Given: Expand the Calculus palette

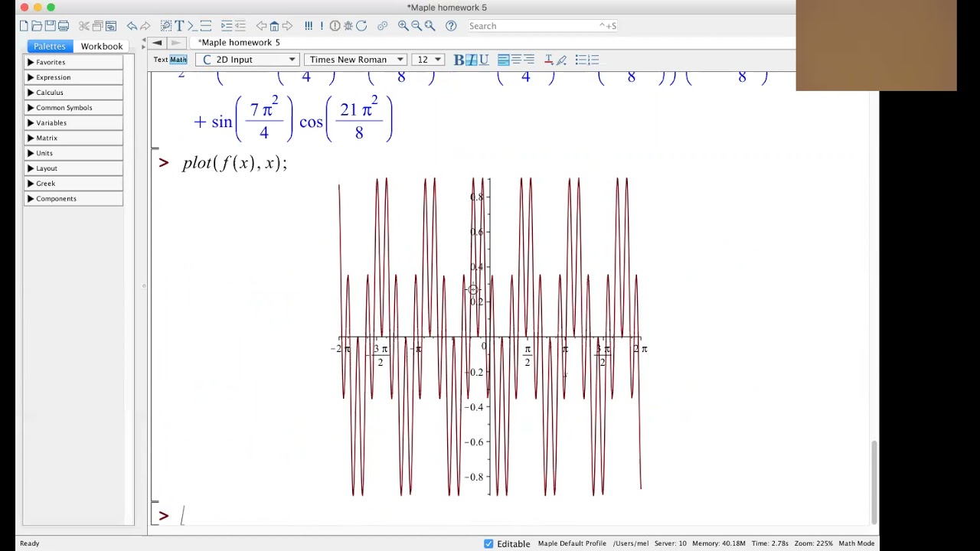Looking at the screenshot, I should (73, 93).
